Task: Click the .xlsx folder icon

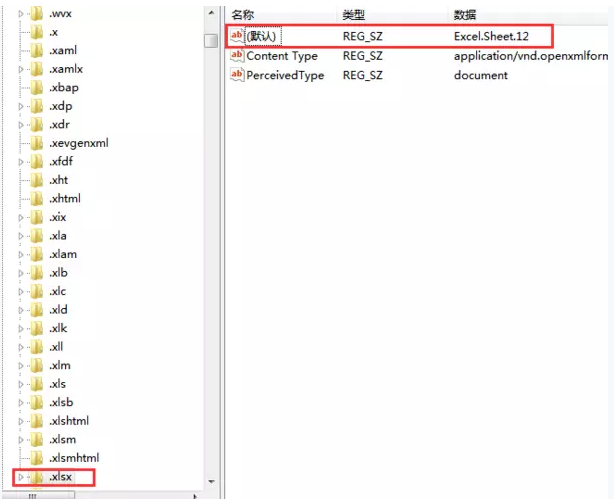Action: point(37,477)
